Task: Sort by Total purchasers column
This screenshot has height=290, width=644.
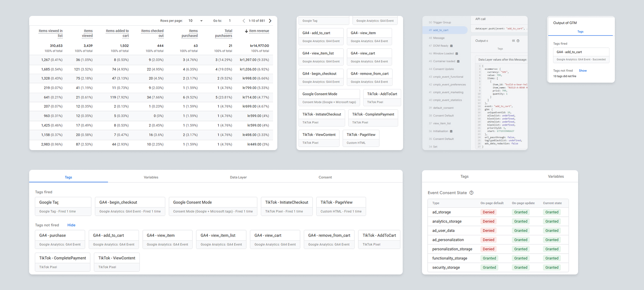Action: tap(224, 33)
